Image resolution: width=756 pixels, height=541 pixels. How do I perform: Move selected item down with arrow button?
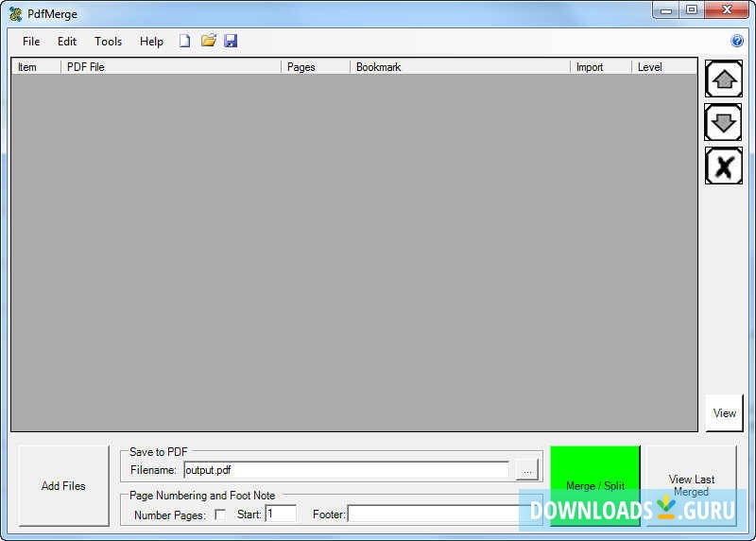coord(724,122)
